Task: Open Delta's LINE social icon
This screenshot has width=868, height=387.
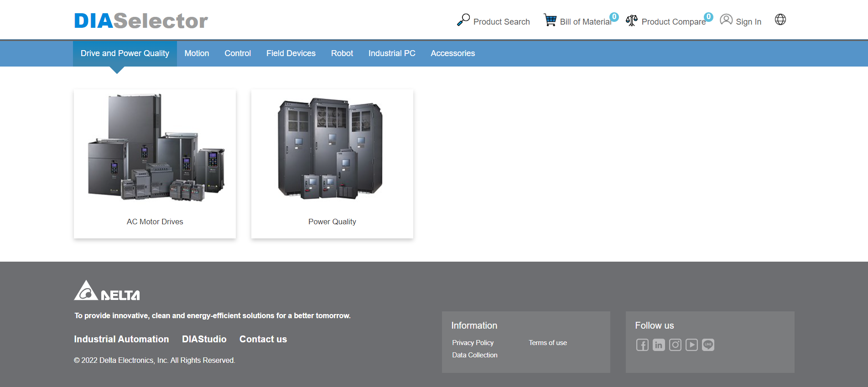Action: [x=708, y=345]
